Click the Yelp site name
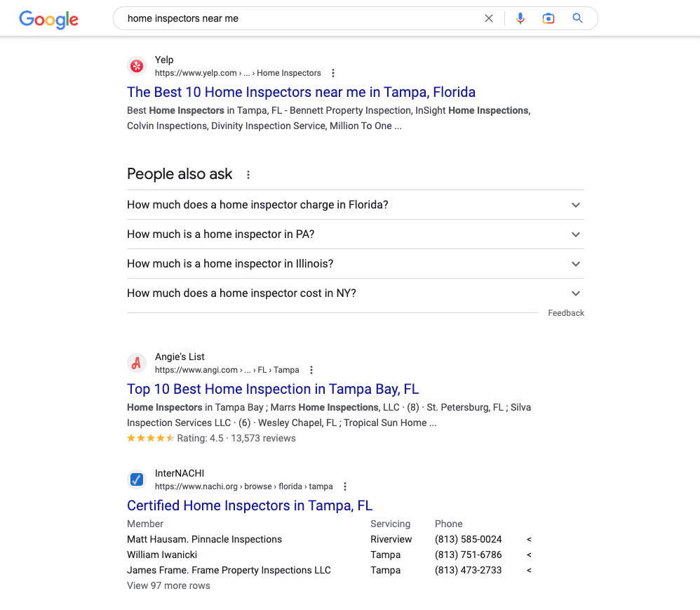This screenshot has width=700, height=610. [164, 60]
